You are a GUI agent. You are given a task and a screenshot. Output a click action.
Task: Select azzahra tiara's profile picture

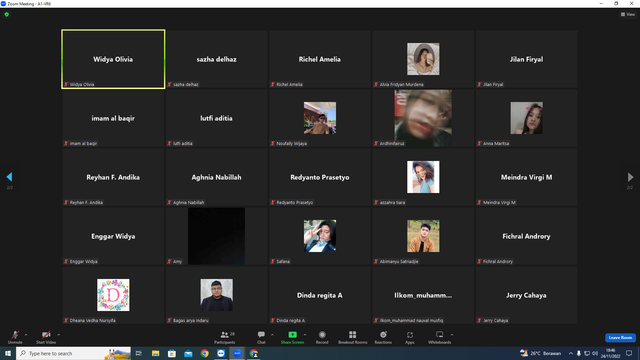(x=423, y=177)
